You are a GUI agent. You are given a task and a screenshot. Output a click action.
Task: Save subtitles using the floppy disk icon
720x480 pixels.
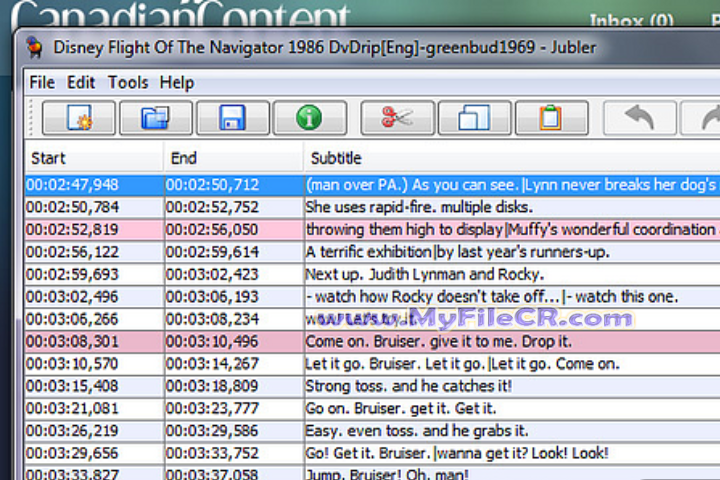(233, 118)
